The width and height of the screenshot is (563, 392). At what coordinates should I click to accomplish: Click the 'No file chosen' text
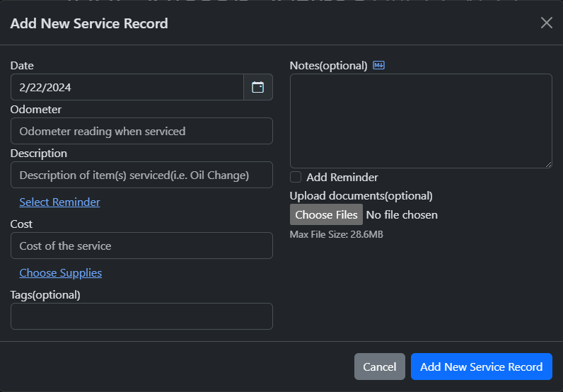[x=402, y=214]
